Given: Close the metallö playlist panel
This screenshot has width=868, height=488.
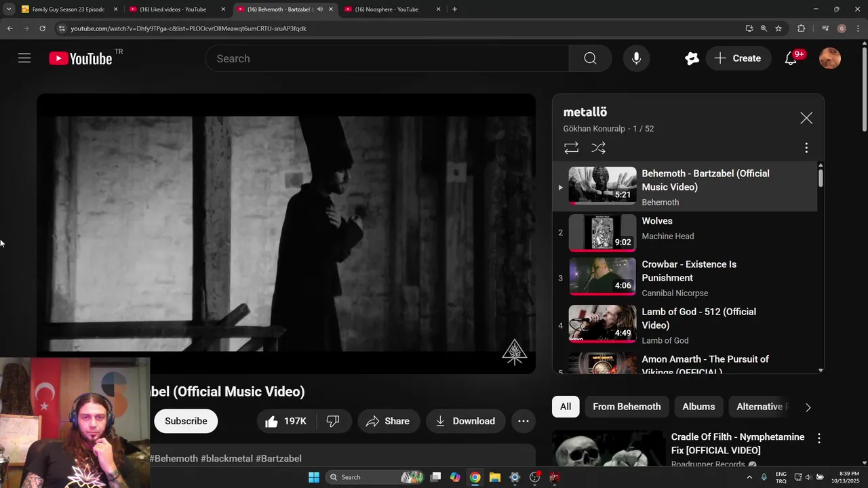Looking at the screenshot, I should pyautogui.click(x=806, y=118).
